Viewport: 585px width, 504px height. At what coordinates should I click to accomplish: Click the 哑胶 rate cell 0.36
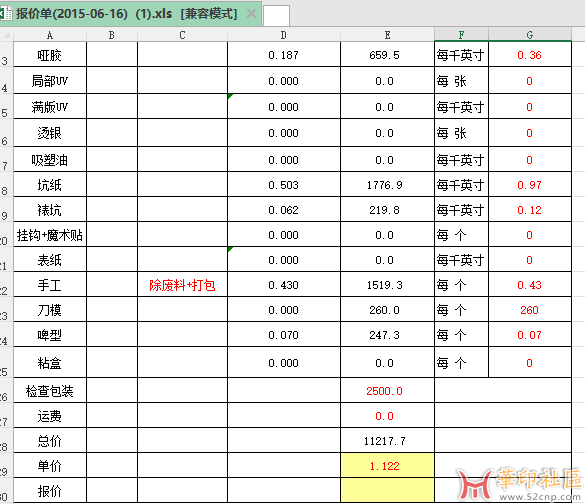pyautogui.click(x=530, y=55)
